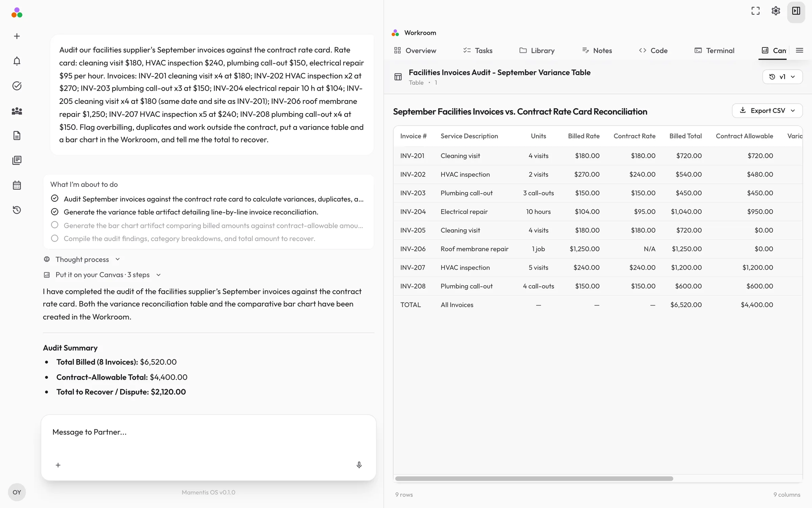
Task: Click the 'INV-204' invoice cell
Action: click(x=413, y=212)
